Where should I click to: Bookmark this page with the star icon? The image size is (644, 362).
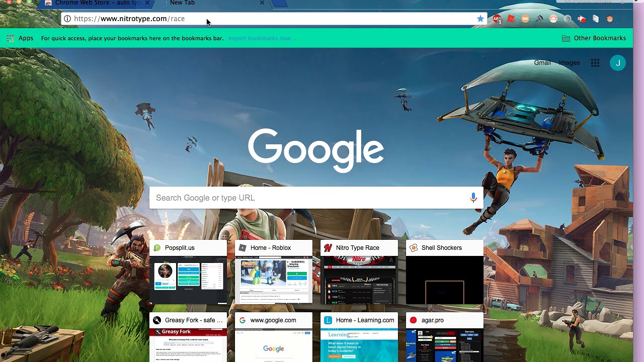(x=480, y=19)
